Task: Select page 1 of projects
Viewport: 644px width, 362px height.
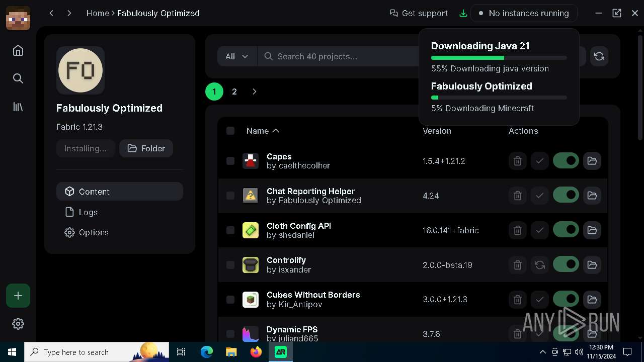Action: (214, 92)
